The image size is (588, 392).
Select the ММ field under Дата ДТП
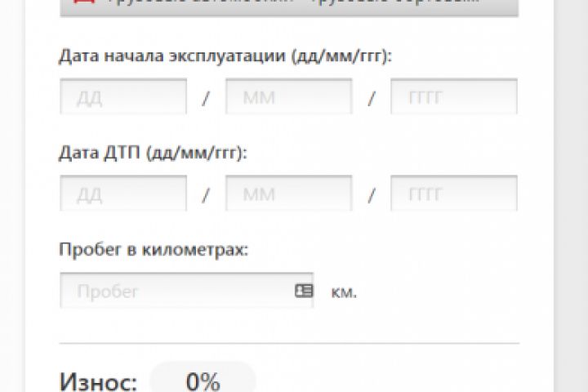[289, 193]
